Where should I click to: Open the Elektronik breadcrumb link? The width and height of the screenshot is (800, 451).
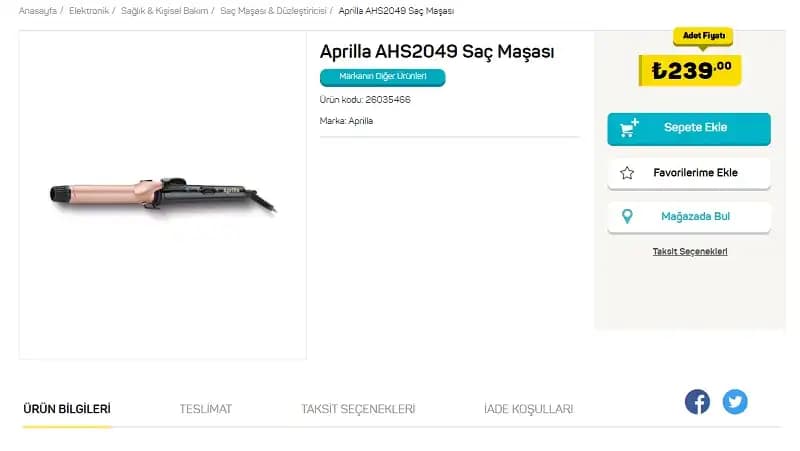(89, 11)
